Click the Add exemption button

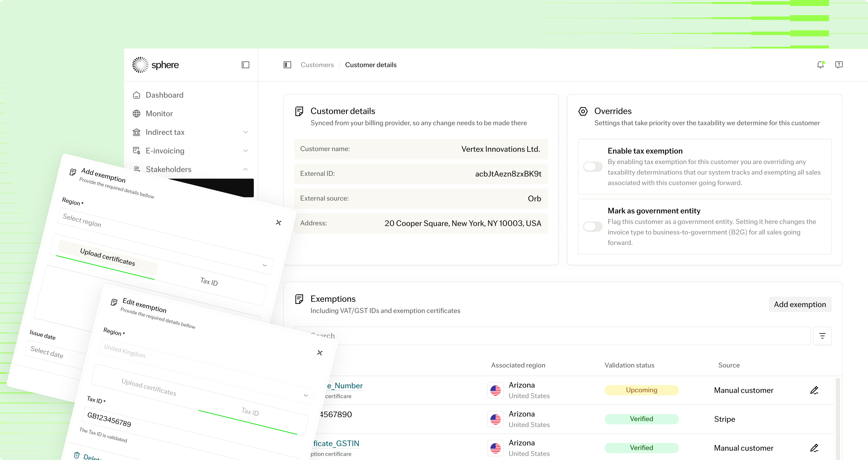point(800,304)
